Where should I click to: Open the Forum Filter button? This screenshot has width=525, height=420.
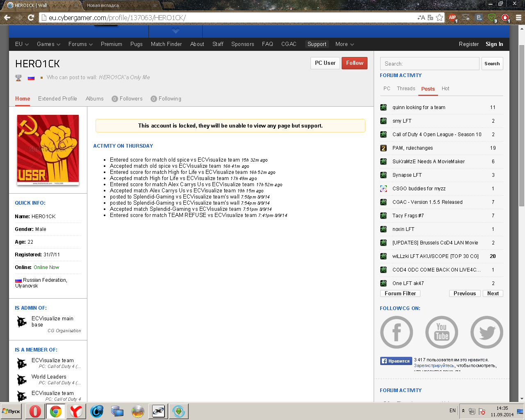[400, 294]
